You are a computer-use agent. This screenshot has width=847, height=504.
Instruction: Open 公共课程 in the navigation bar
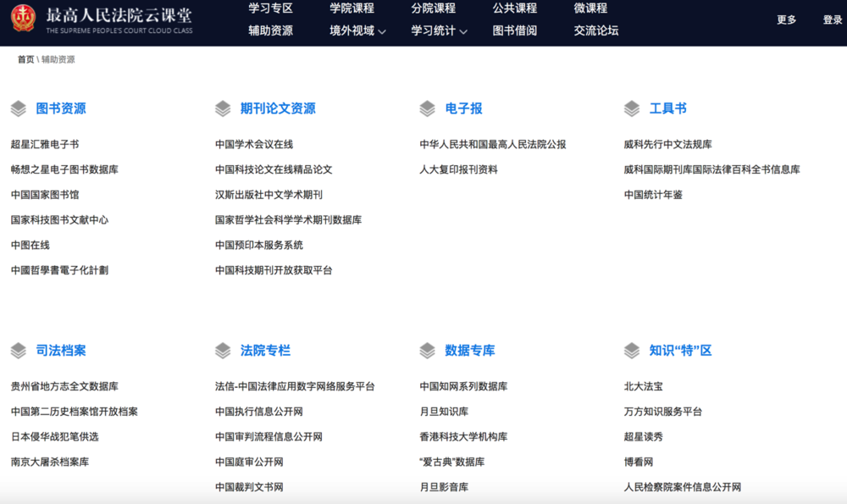515,8
